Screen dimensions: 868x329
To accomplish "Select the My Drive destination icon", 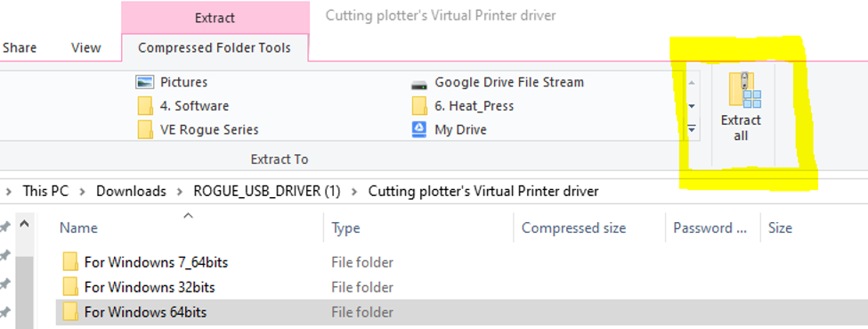I will (419, 130).
